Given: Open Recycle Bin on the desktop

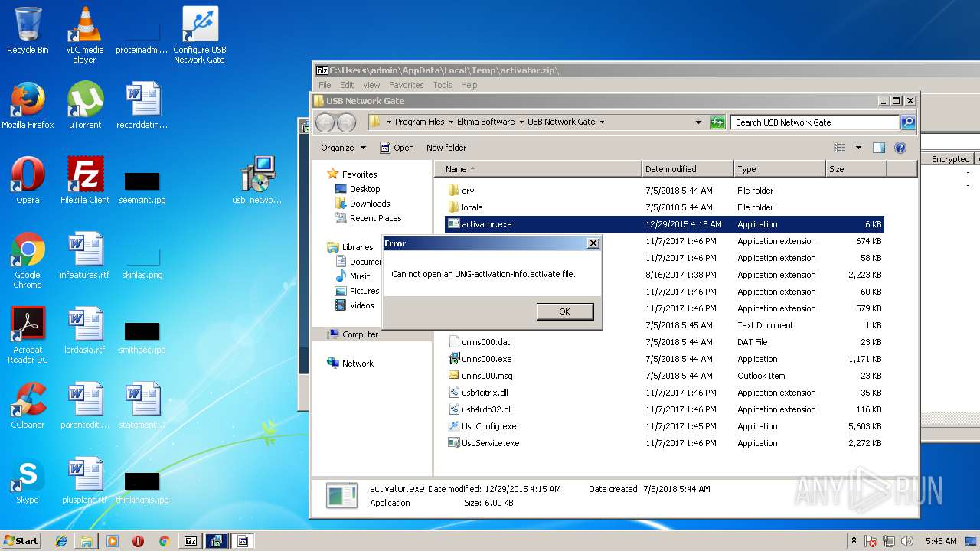Looking at the screenshot, I should coord(28,31).
